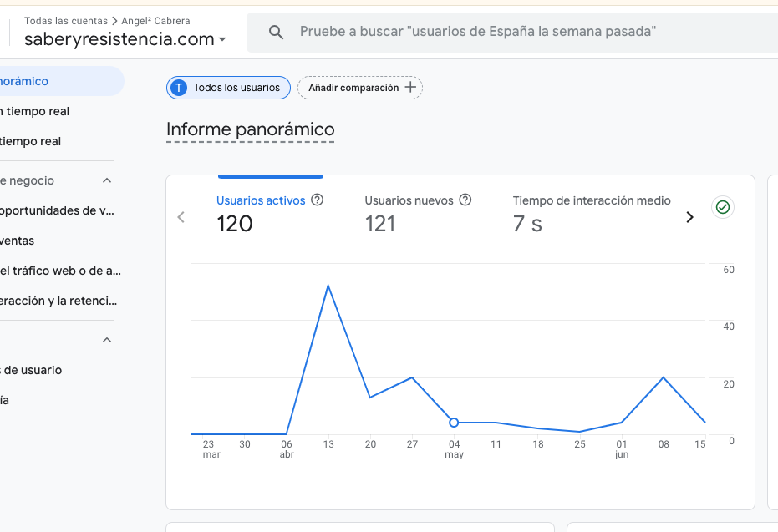This screenshot has width=778, height=532.
Task: Click the Todos los usuarios segment chip
Action: tap(236, 88)
